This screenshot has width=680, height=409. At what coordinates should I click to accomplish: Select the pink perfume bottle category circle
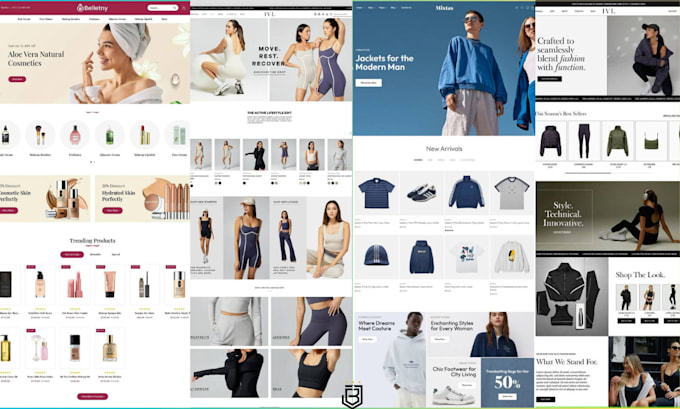pos(75,135)
